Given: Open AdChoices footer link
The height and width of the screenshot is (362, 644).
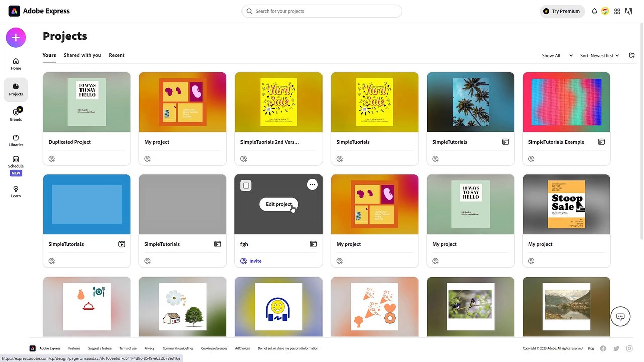Looking at the screenshot, I should click(x=243, y=348).
